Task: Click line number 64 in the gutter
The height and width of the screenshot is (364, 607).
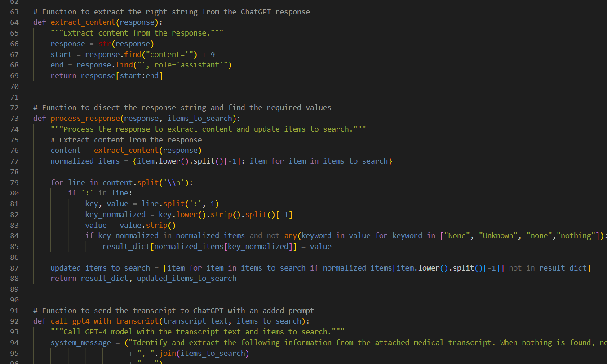Action: (x=14, y=22)
